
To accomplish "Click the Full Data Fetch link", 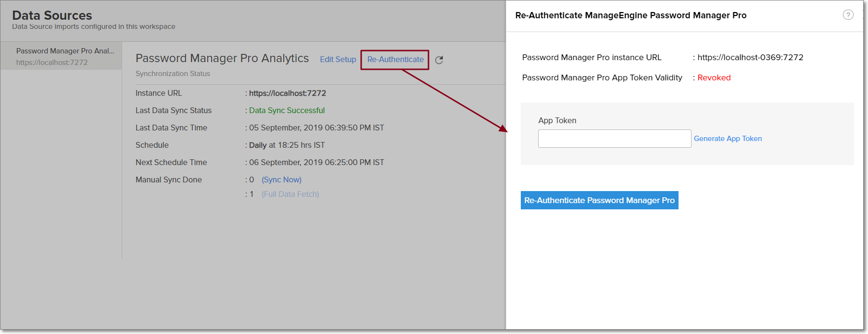I will tap(290, 194).
